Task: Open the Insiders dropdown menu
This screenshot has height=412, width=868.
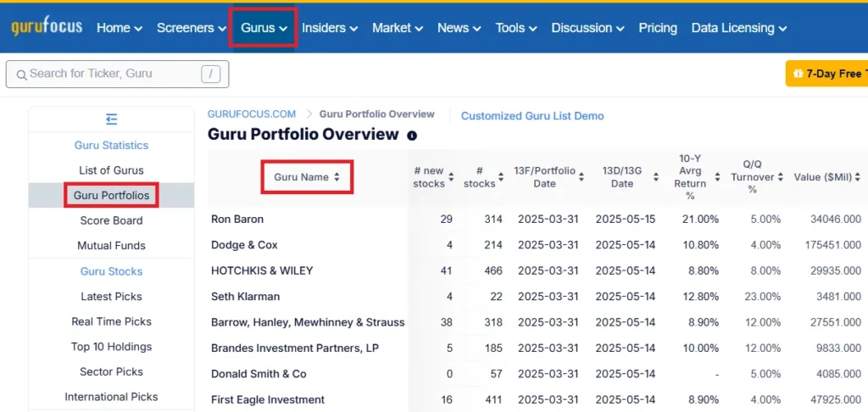Action: click(330, 28)
